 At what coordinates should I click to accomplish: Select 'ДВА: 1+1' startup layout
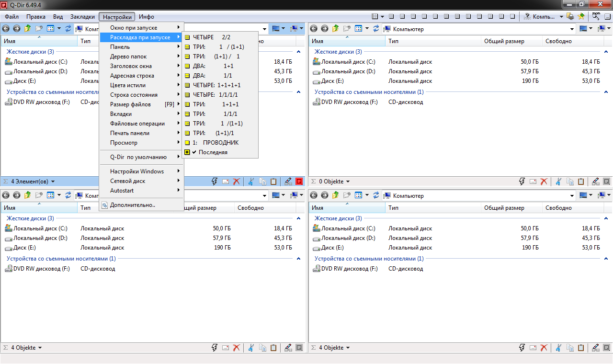[220, 66]
